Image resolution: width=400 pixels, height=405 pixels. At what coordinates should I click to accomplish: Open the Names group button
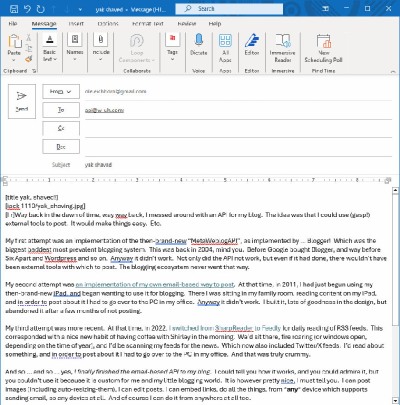(x=75, y=48)
